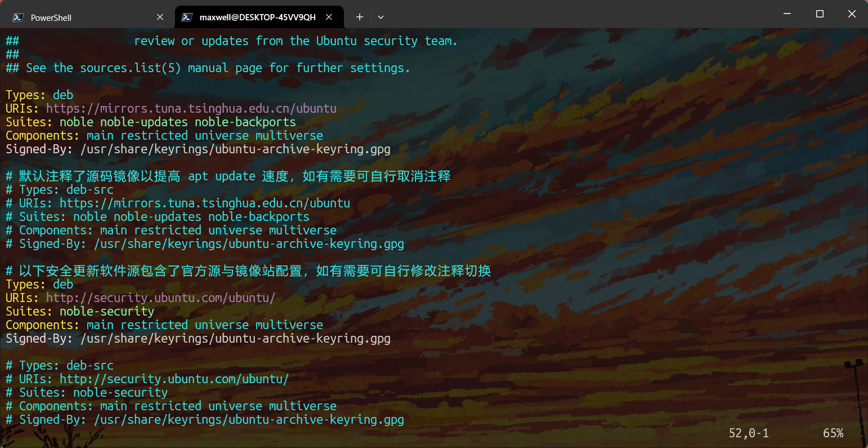This screenshot has height=448, width=868.
Task: Click the last '# Types: deb-src' line
Action: [60, 365]
